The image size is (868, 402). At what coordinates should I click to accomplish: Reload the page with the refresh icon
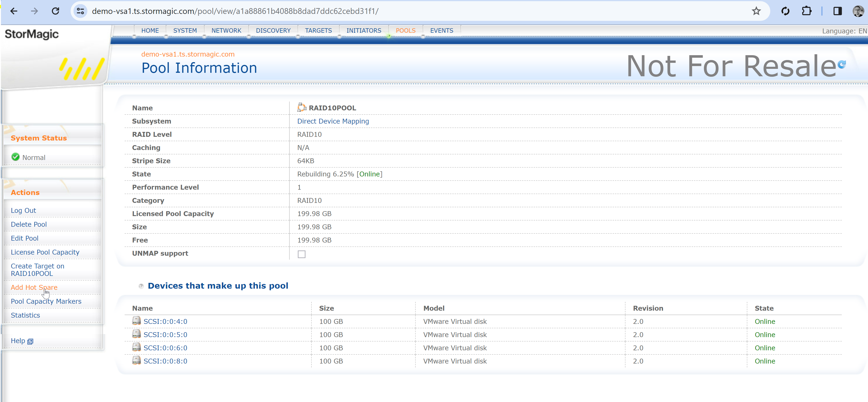(x=56, y=11)
